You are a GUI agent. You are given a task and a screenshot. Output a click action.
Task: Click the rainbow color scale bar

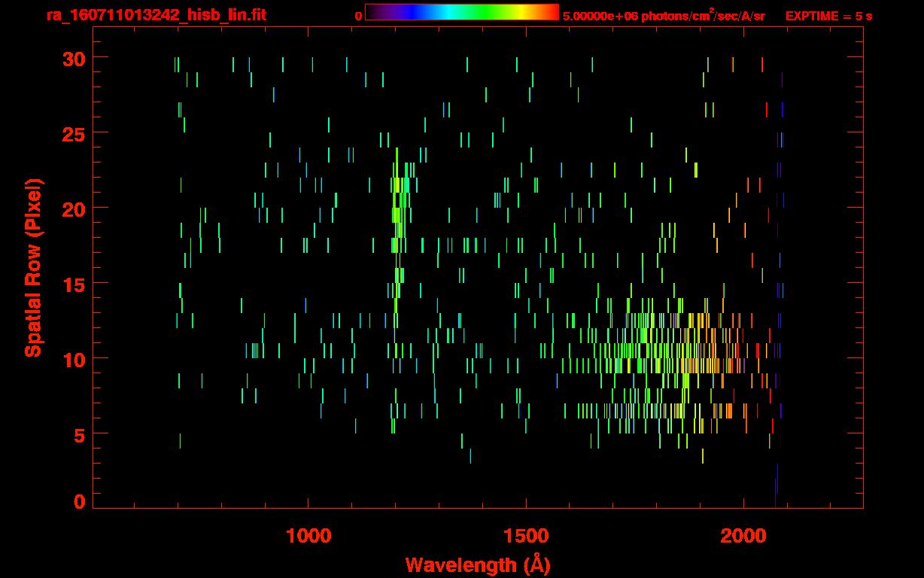coord(461,12)
